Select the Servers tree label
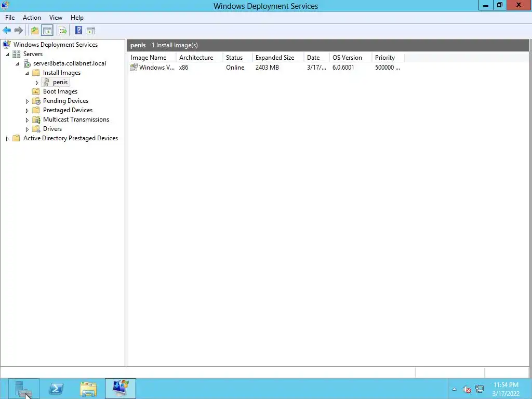 [x=33, y=54]
